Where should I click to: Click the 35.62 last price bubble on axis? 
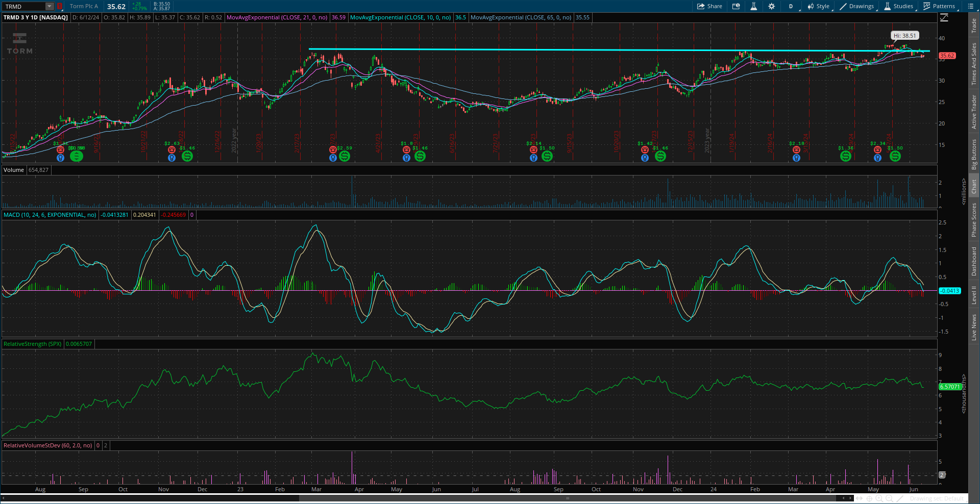click(947, 56)
